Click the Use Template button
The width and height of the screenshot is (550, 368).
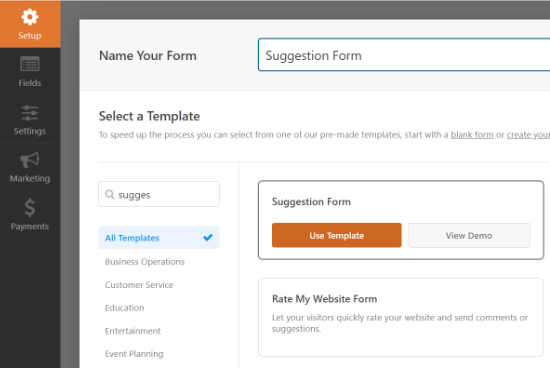point(336,235)
